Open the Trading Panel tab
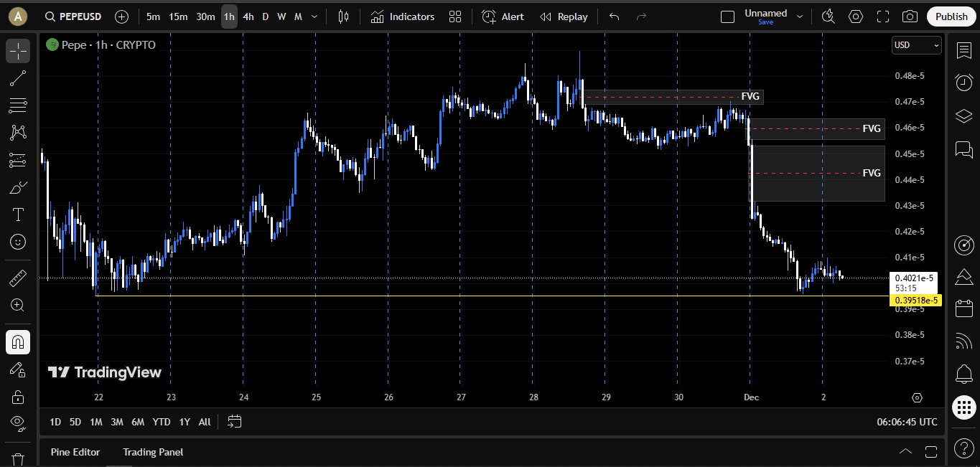Screen dimensions: 980x467 [153, 452]
